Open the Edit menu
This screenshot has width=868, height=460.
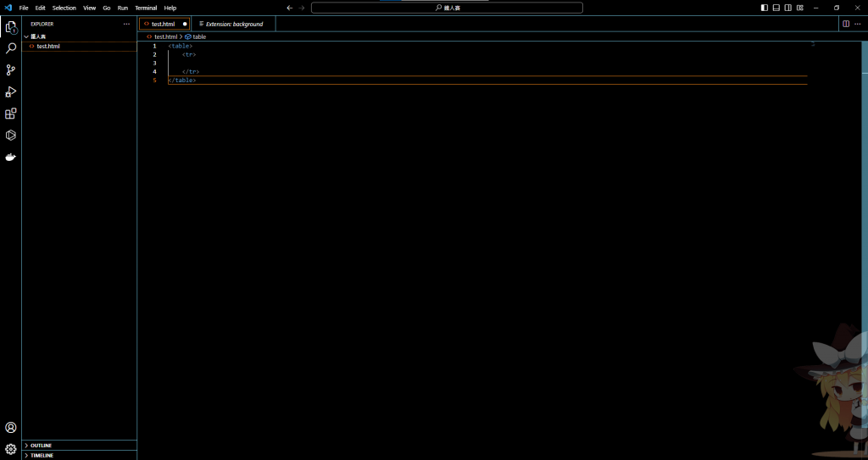coord(41,8)
